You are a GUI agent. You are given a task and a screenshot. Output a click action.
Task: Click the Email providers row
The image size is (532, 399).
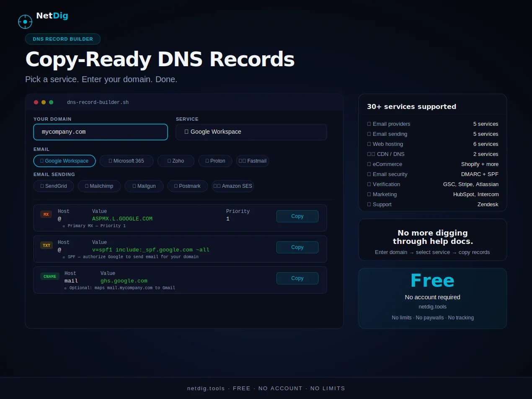[433, 124]
